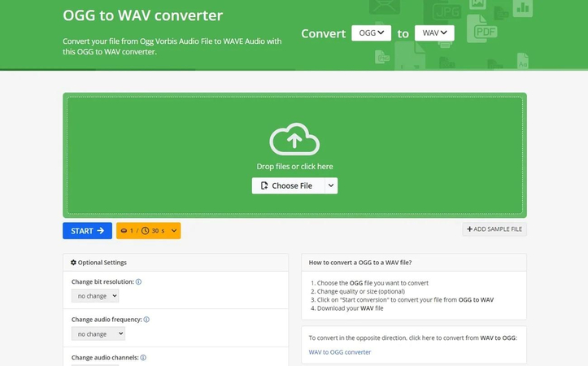The height and width of the screenshot is (366, 588).
Task: Click the blue START button
Action: pyautogui.click(x=87, y=231)
